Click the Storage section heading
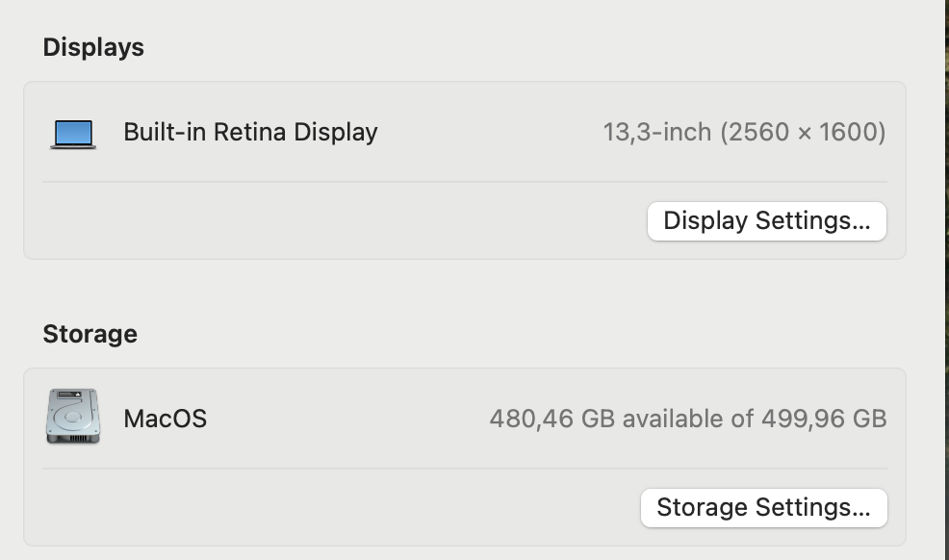 [x=90, y=334]
